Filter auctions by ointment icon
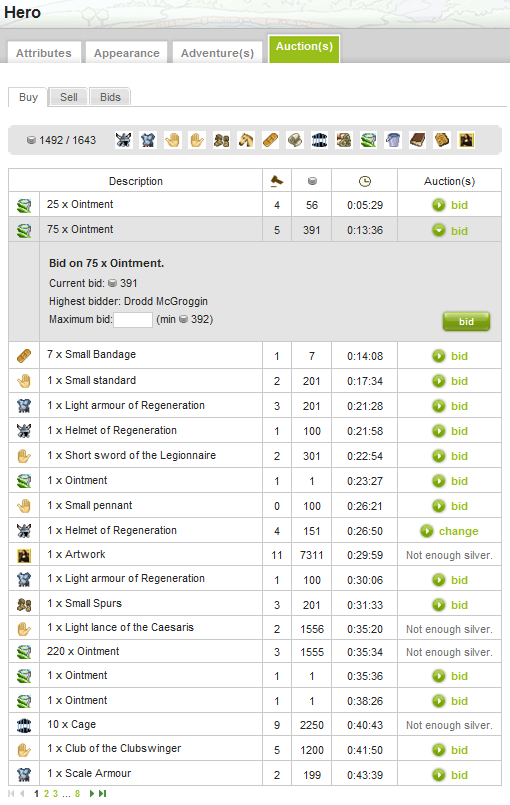Image resolution: width=510 pixels, height=805 pixels. tap(368, 140)
